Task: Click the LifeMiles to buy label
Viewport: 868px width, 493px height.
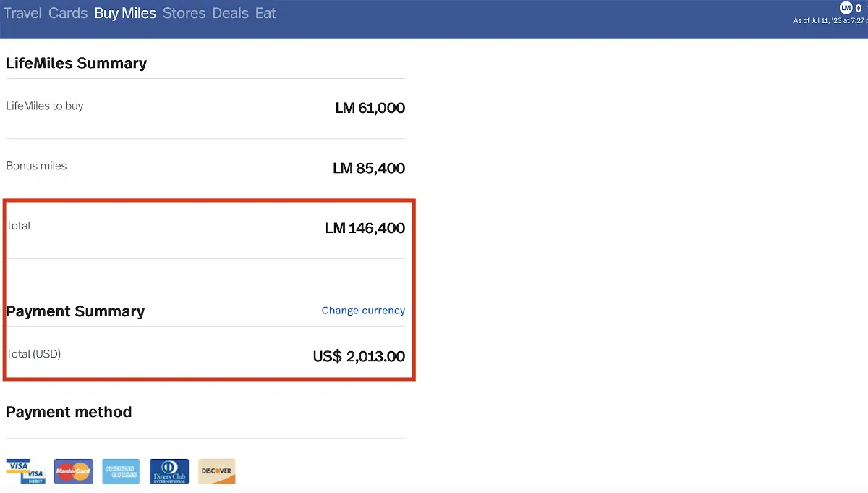Action: [x=45, y=106]
